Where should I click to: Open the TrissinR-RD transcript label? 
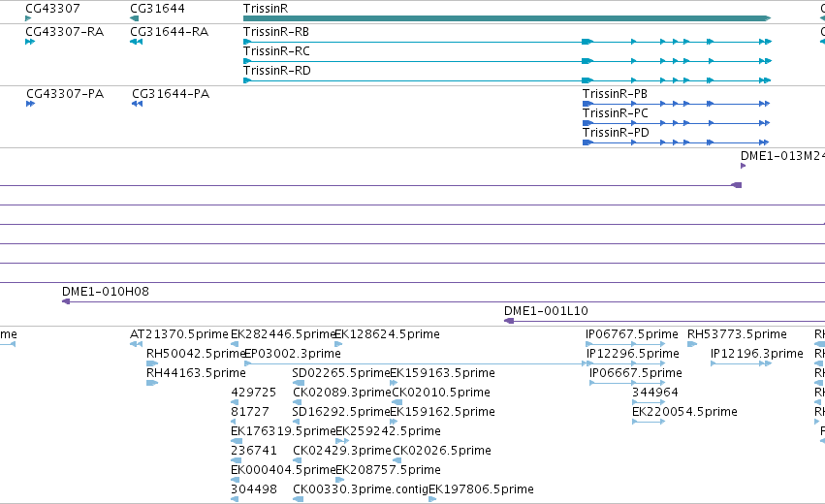pos(277,71)
